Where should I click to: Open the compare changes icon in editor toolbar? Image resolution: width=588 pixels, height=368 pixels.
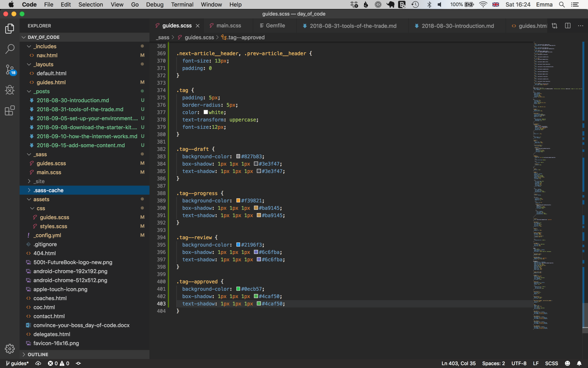click(x=554, y=26)
